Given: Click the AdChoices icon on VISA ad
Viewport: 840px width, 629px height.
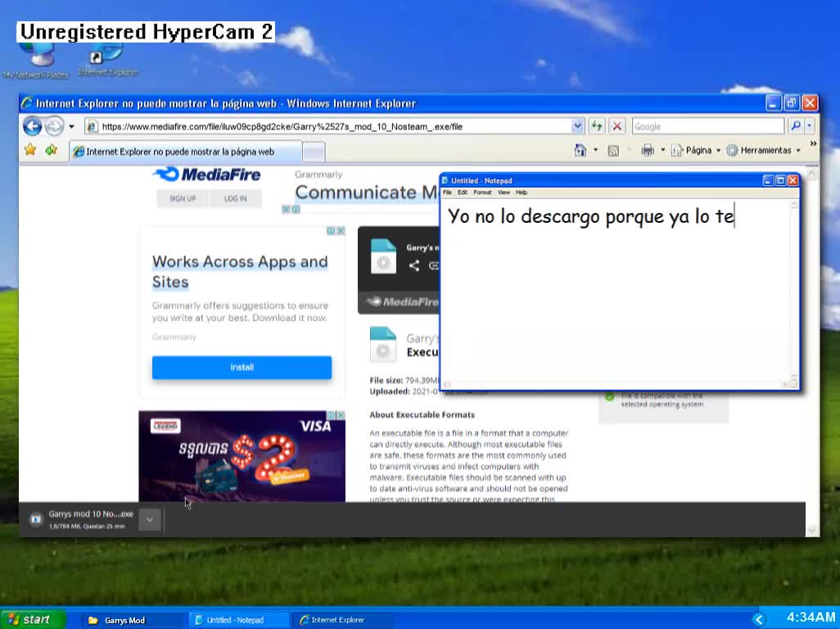Looking at the screenshot, I should (331, 415).
